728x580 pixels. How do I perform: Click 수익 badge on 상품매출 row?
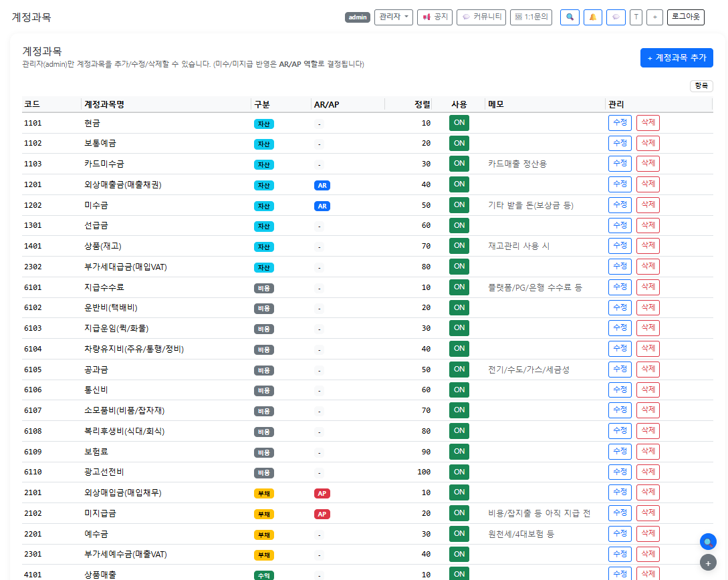pos(263,575)
